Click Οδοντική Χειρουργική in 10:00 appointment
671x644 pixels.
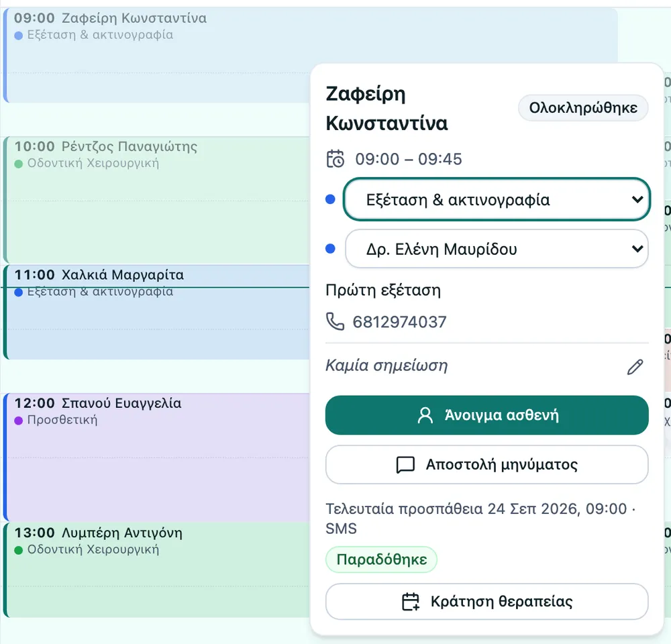93,163
